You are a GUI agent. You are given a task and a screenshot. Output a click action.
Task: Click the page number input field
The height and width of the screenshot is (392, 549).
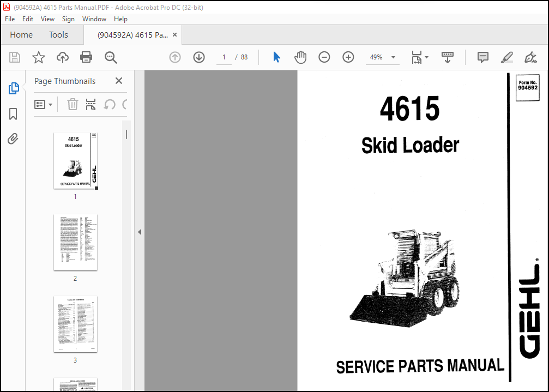224,57
